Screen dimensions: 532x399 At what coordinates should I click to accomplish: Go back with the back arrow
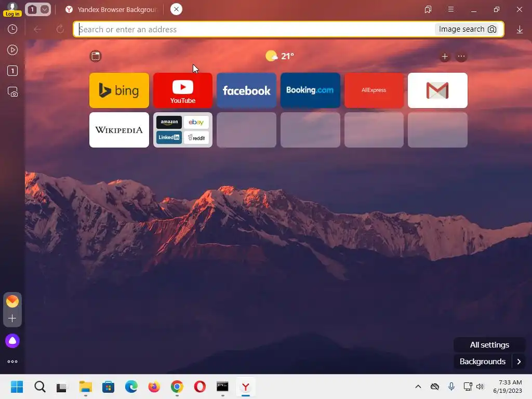tap(37, 30)
